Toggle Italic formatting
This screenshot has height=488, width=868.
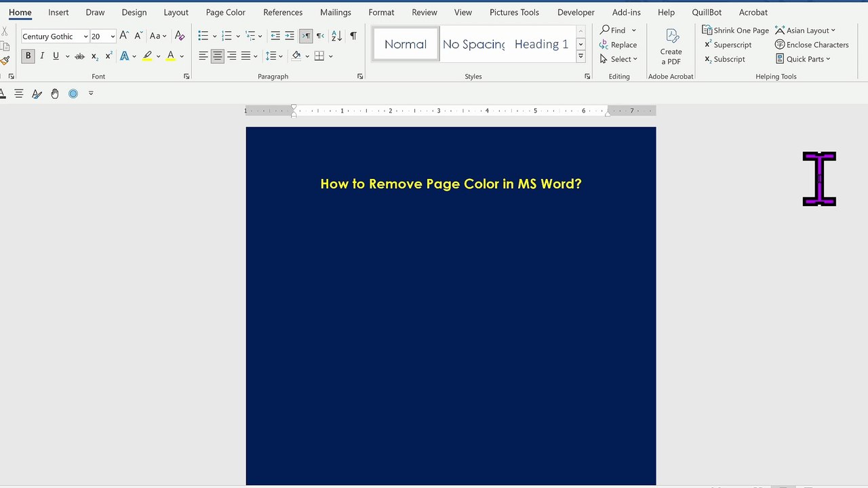[x=42, y=56]
